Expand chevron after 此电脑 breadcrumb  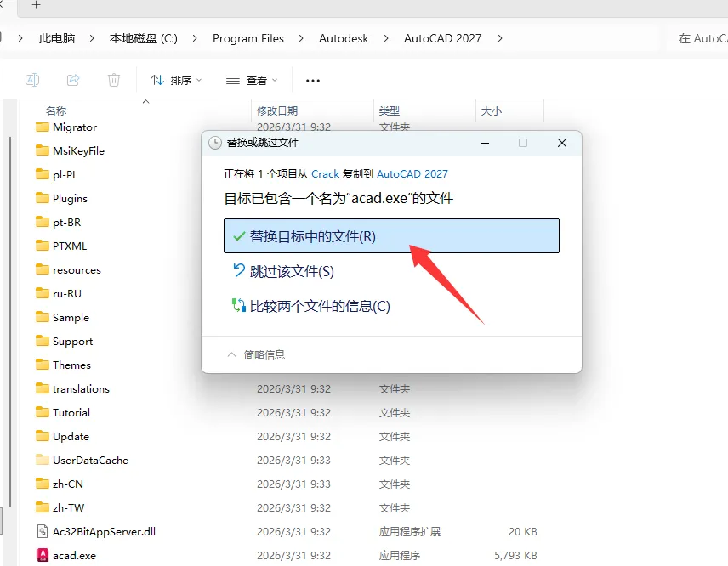pyautogui.click(x=92, y=38)
